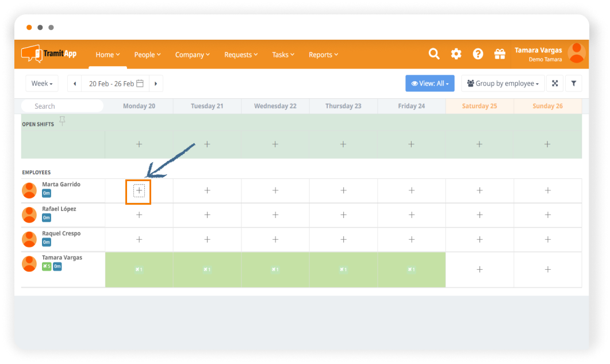Advance to next week with right arrow
Viewport: 610px width, 364px height.
coord(156,83)
